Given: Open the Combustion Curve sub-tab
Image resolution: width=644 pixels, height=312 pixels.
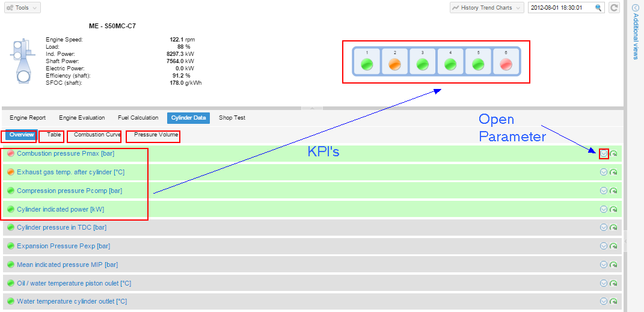Looking at the screenshot, I should [x=97, y=135].
